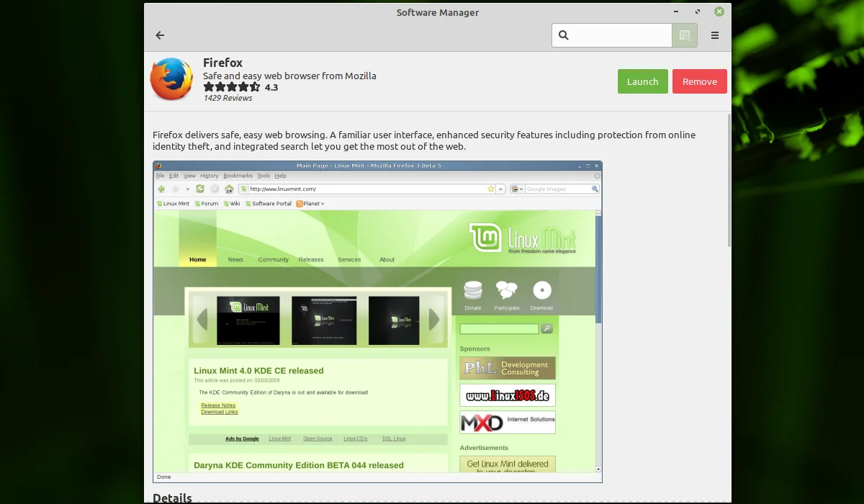Click the Firefox application logo
The width and height of the screenshot is (864, 504).
pyautogui.click(x=171, y=79)
